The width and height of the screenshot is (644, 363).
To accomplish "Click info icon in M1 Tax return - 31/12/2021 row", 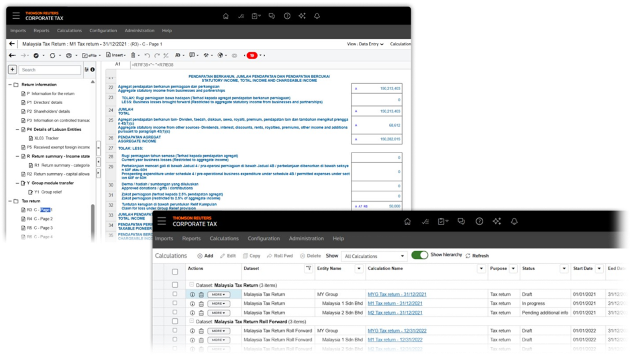I will 192,304.
